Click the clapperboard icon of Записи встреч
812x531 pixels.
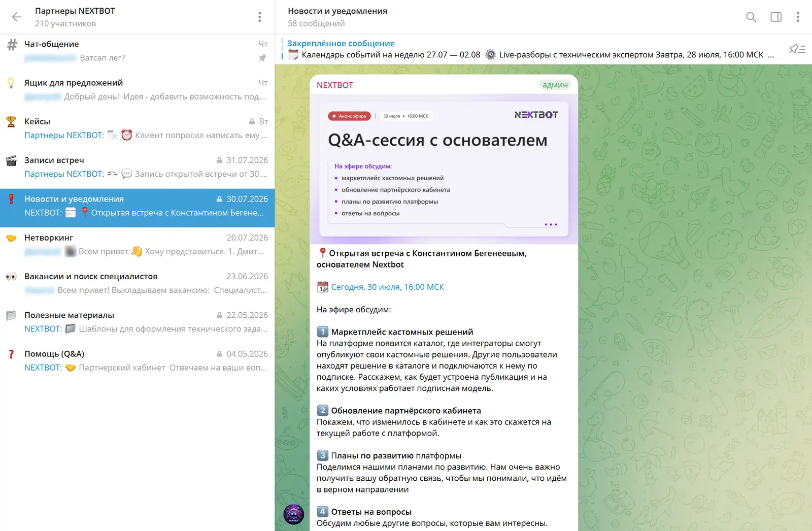11,160
